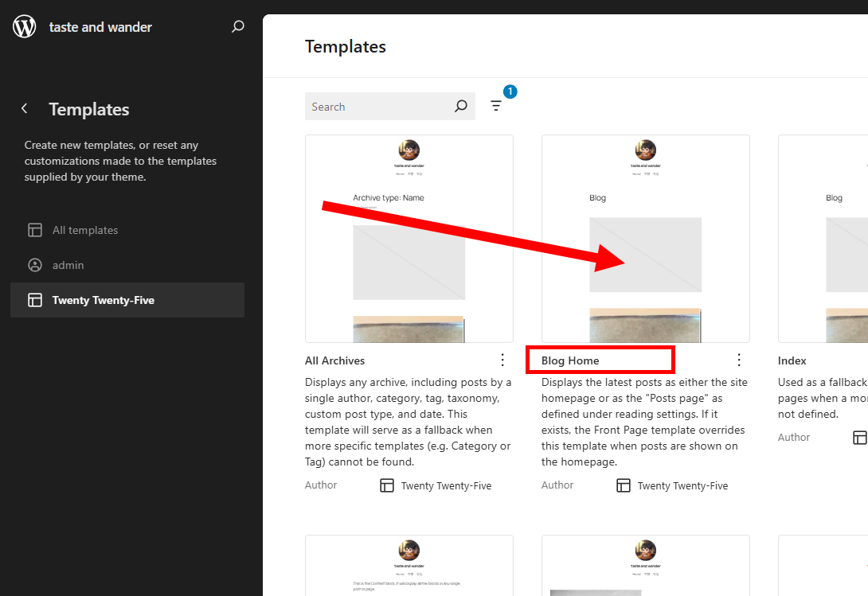
Task: Click the taste and wander site title
Action: click(x=100, y=27)
